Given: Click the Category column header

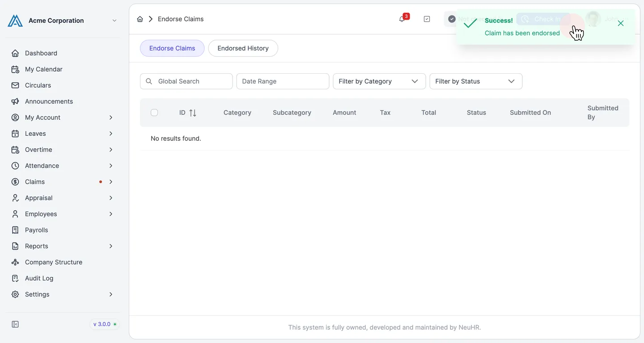Looking at the screenshot, I should (237, 113).
